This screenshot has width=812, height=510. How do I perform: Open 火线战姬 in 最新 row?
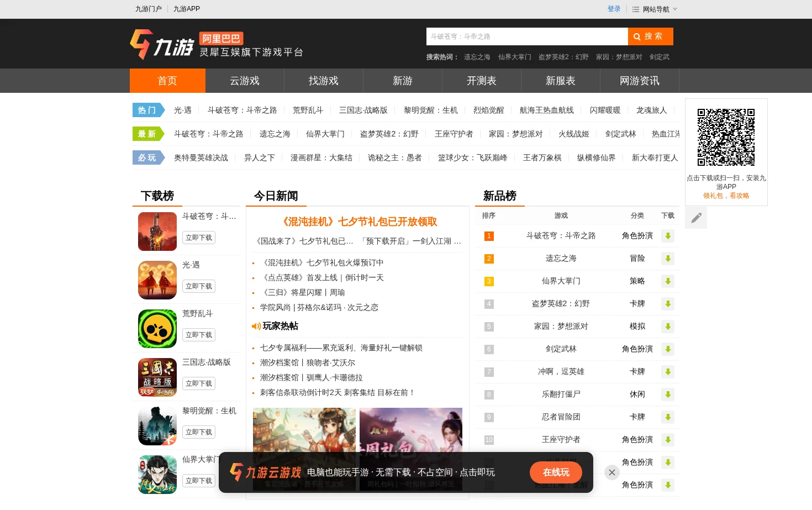574,134
